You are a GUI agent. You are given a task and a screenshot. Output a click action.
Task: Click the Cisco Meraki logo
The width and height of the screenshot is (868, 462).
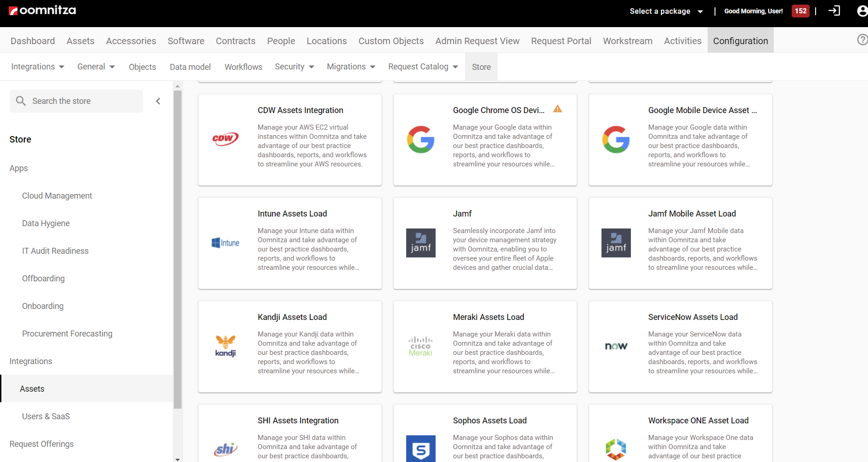point(420,346)
